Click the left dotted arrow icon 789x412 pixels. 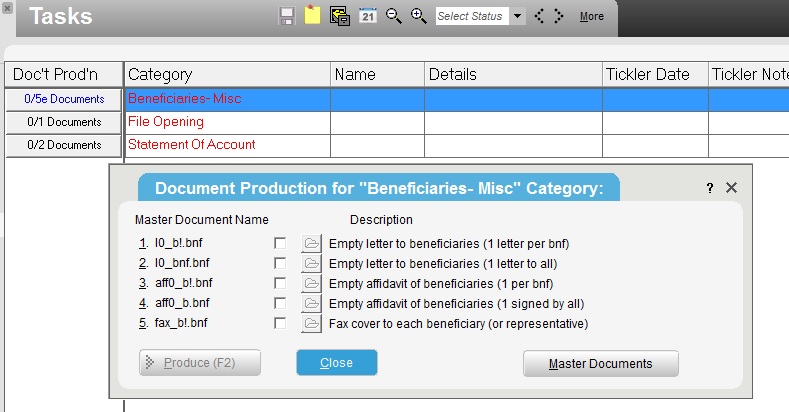(x=539, y=16)
